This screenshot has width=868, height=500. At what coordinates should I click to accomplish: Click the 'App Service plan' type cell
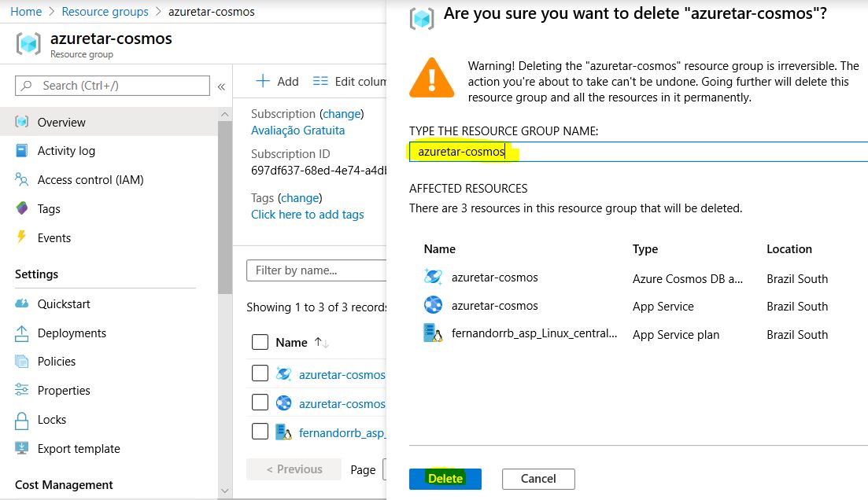point(676,335)
